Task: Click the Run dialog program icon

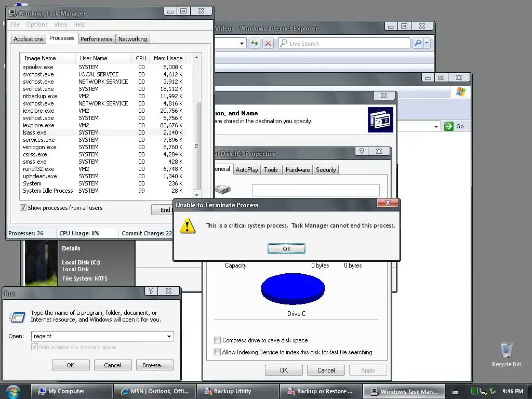Action: tap(17, 317)
